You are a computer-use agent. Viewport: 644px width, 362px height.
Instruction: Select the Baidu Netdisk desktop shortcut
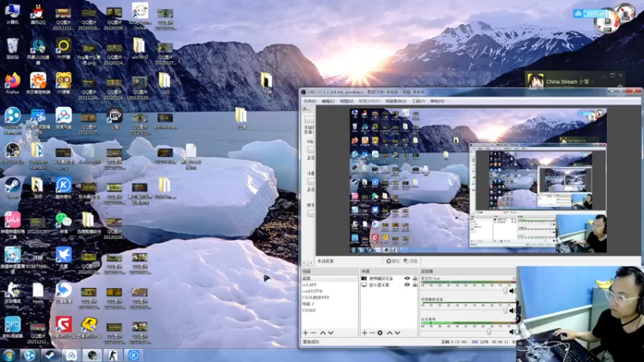[x=64, y=118]
